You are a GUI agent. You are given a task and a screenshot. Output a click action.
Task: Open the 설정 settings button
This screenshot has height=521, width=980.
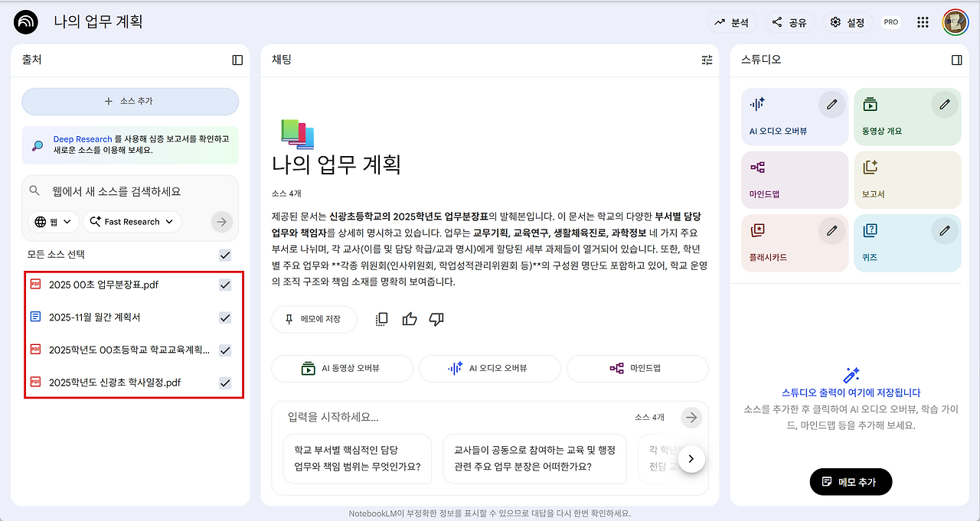point(848,23)
